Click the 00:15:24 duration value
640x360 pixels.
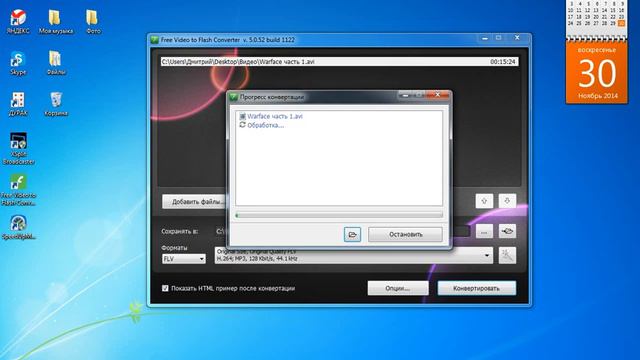point(503,62)
